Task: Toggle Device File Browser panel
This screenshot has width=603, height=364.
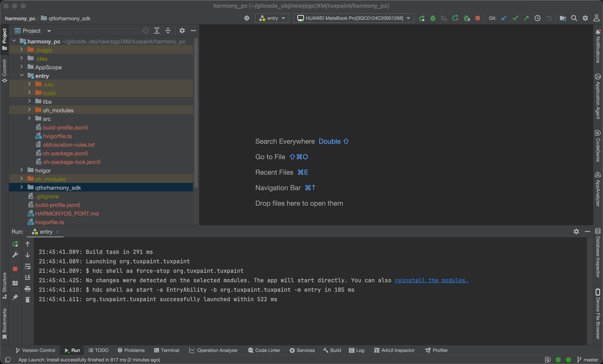Action: pos(598,314)
